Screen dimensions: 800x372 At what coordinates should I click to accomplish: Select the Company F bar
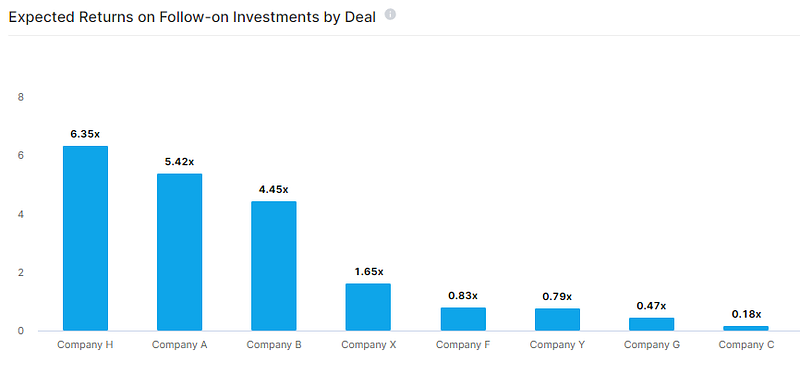click(x=463, y=319)
